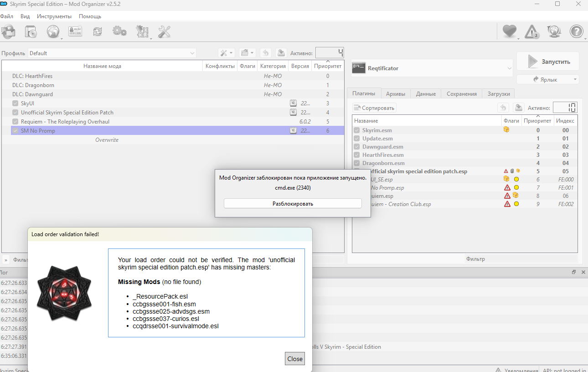Viewport: 588px width, 372px height.
Task: Open the Profile Default dropdown
Action: point(112,53)
